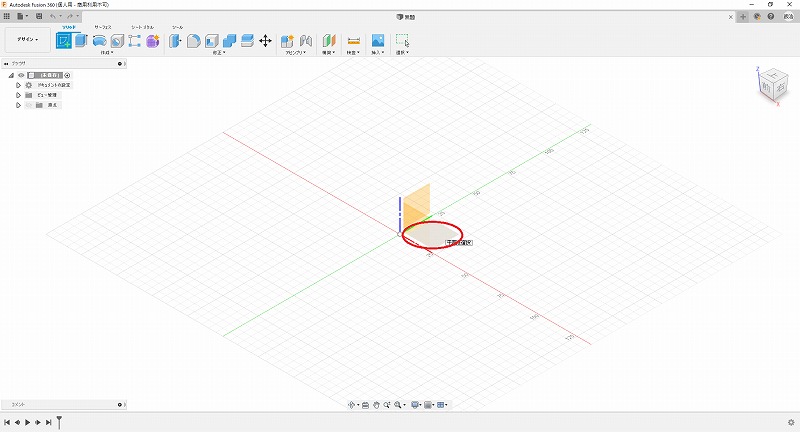Open timeline settings gear
Viewport: 800px width, 432px height.
pyautogui.click(x=791, y=422)
